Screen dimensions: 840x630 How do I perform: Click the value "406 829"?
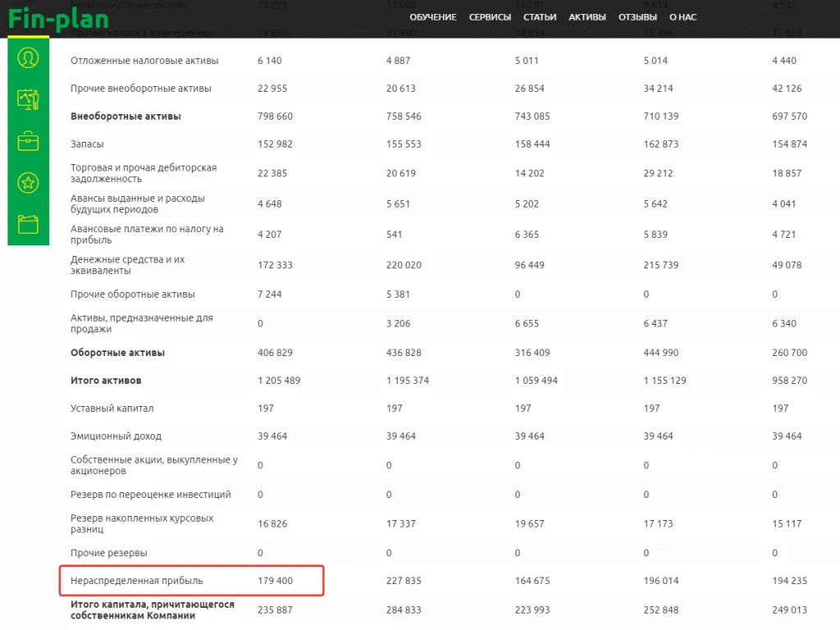coord(275,353)
